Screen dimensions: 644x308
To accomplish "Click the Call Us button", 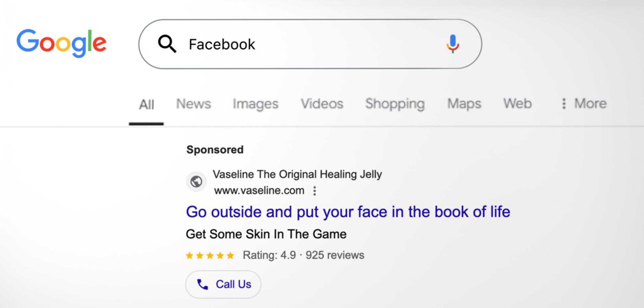I will coord(223,285).
